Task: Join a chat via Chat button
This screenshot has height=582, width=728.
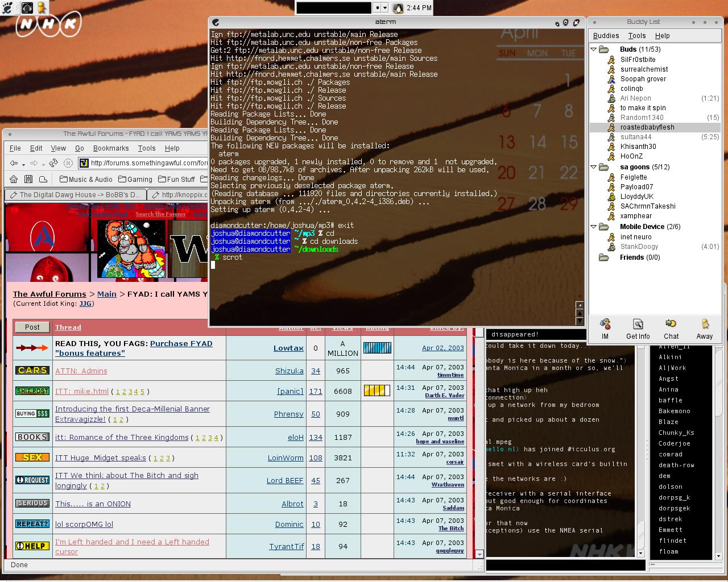Action: (671, 329)
